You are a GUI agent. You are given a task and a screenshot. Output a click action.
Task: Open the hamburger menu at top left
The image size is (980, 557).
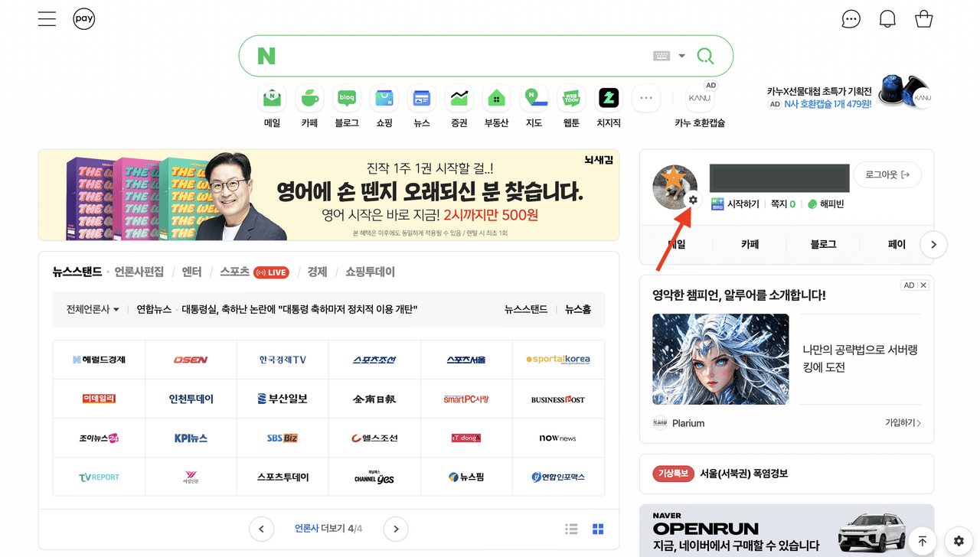tap(47, 19)
